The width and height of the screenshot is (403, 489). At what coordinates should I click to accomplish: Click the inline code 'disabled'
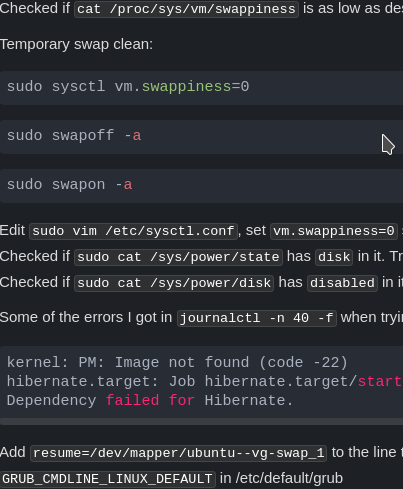[342, 283]
